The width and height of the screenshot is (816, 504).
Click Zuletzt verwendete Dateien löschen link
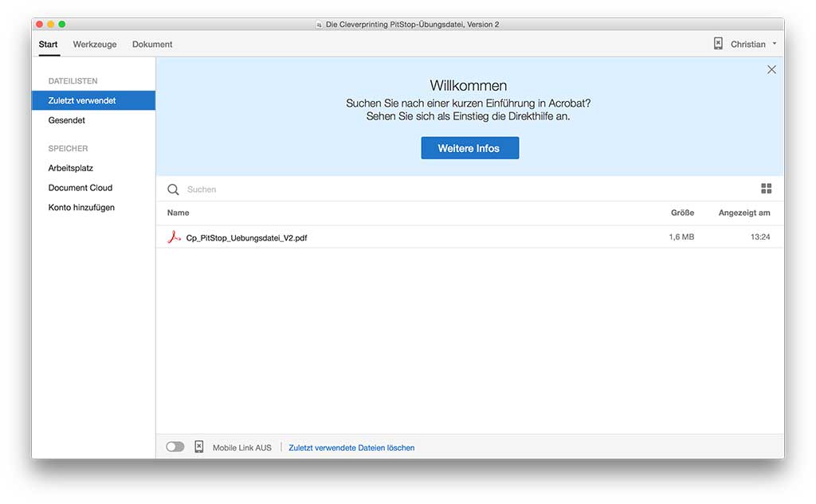(x=351, y=447)
